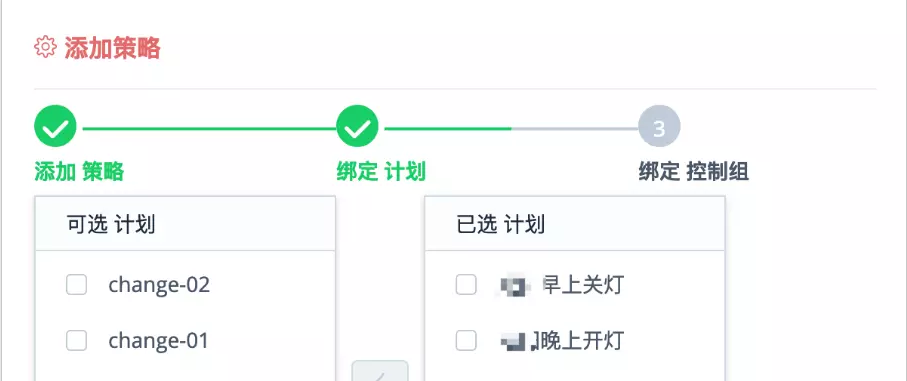Jump to the 绑定 控制组 step label
This screenshot has height=381, width=907.
click(x=694, y=172)
